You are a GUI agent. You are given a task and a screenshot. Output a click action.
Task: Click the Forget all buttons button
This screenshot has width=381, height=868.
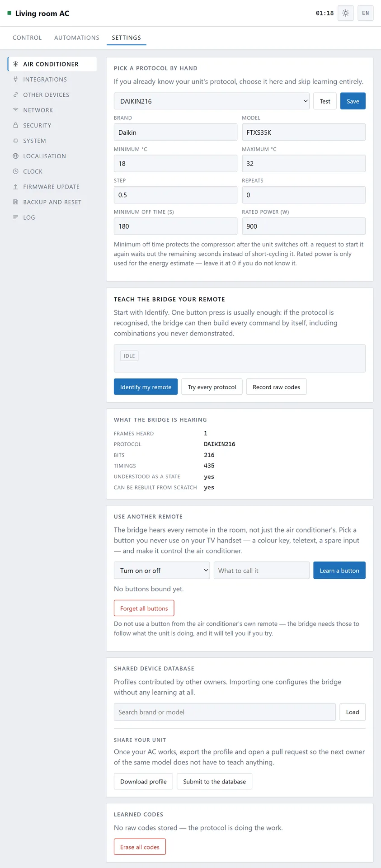click(x=144, y=609)
